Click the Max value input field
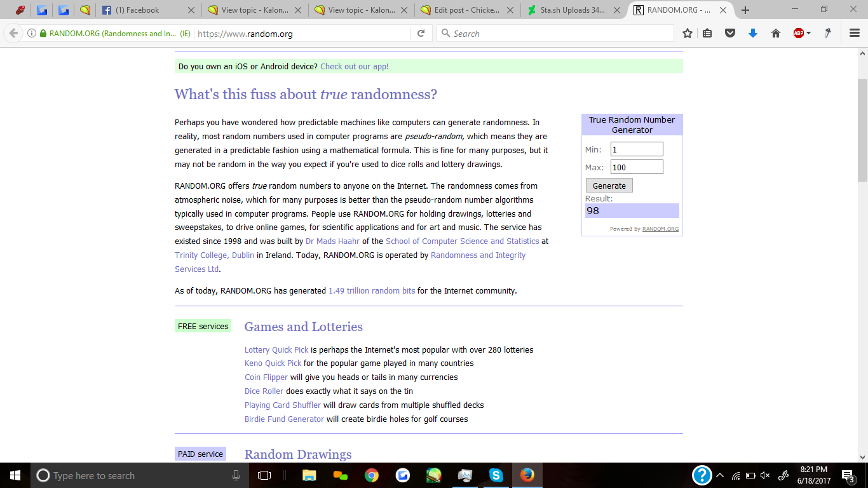Screen dimensions: 868x488 (637, 167)
